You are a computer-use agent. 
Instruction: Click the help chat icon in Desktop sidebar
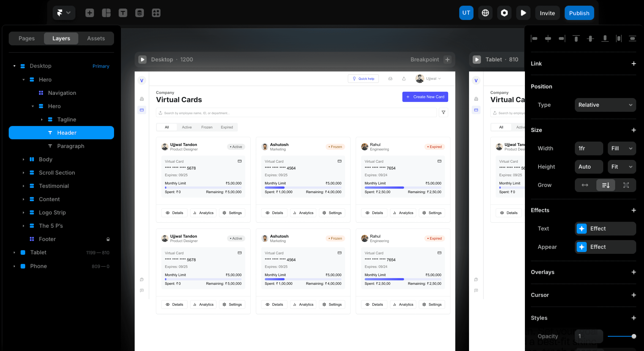pos(142,280)
